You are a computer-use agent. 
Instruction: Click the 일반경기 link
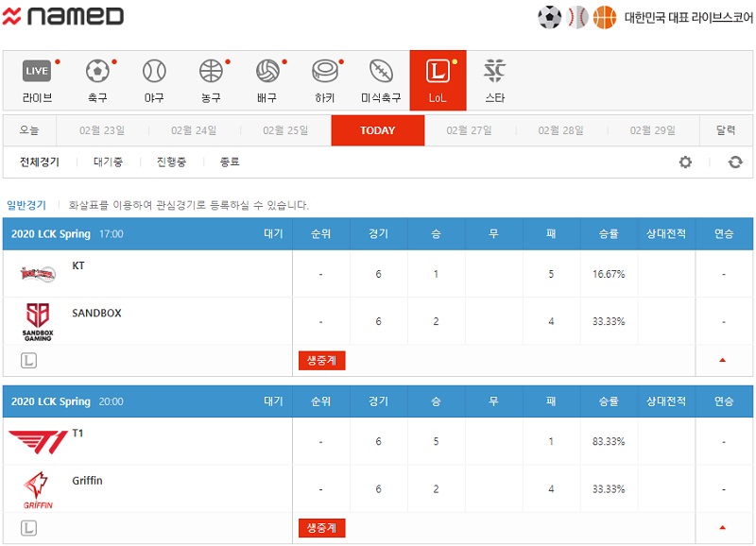26,205
